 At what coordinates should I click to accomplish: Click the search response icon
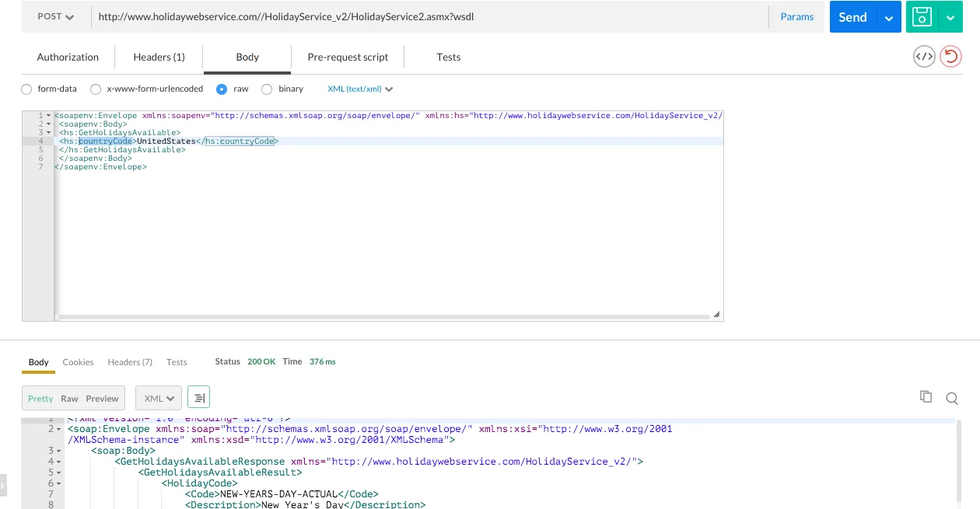click(x=952, y=399)
